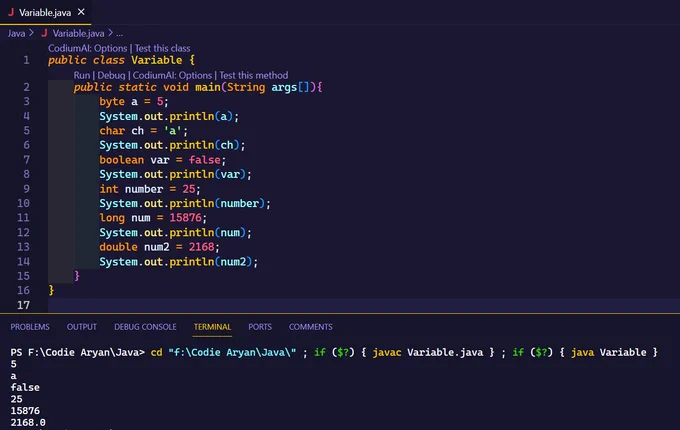This screenshot has height=430, width=680.
Task: Click the terminal prompt 'PS F:\Codie Aryan\Java>'
Action: click(x=78, y=352)
